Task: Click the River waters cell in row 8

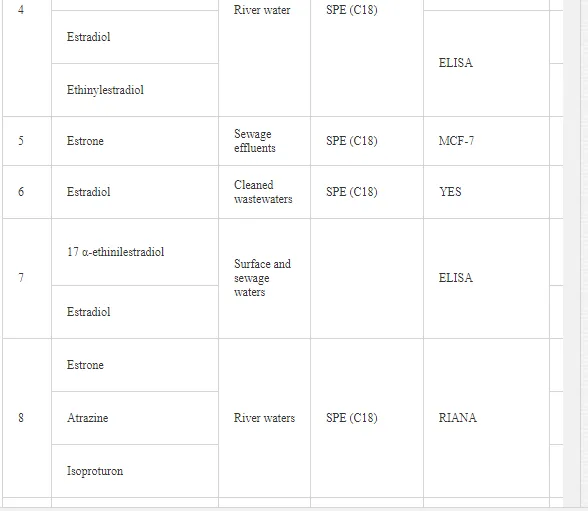Action: [x=264, y=418]
